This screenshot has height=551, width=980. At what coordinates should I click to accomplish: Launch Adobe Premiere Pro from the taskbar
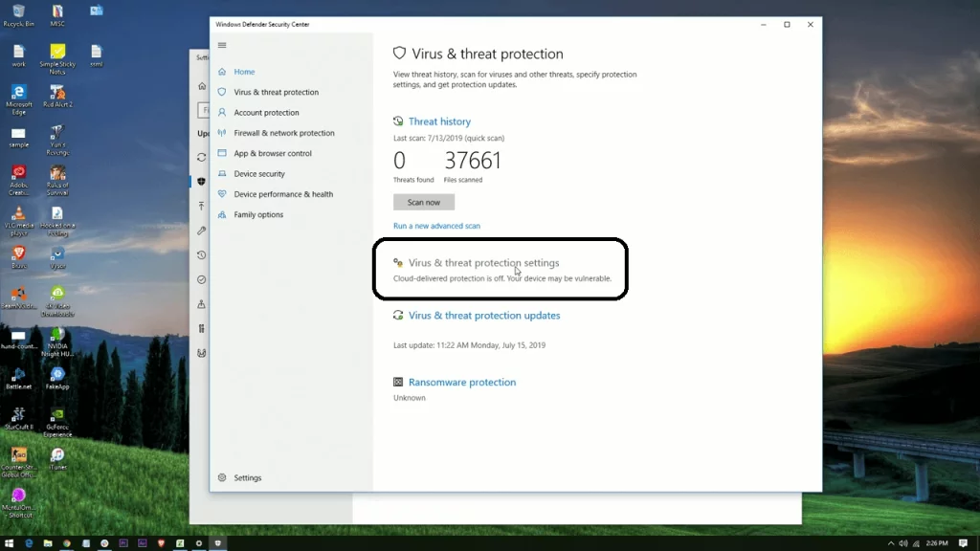(x=122, y=543)
